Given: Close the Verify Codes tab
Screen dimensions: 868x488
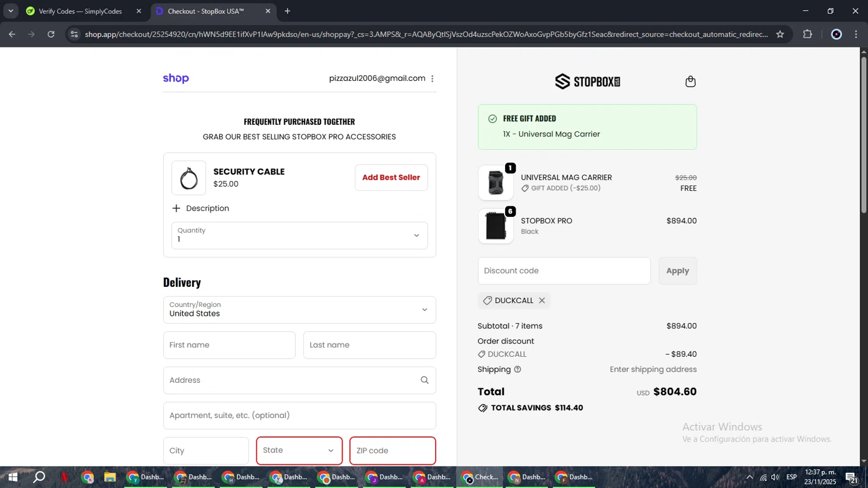Looking at the screenshot, I should pyautogui.click(x=139, y=11).
